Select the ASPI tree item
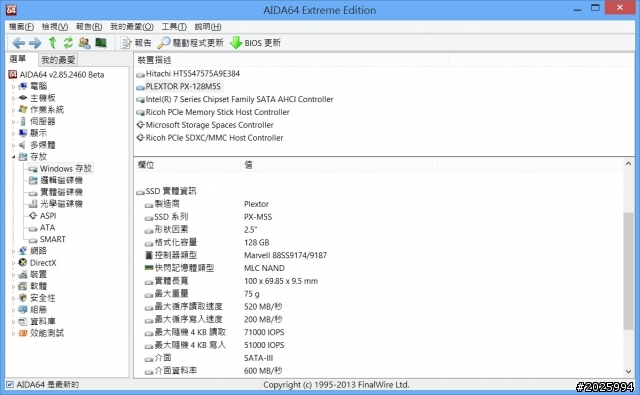640x395 pixels. 43,216
